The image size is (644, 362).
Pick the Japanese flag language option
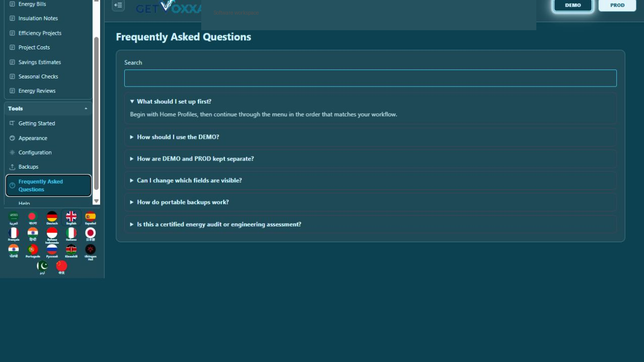91,235
